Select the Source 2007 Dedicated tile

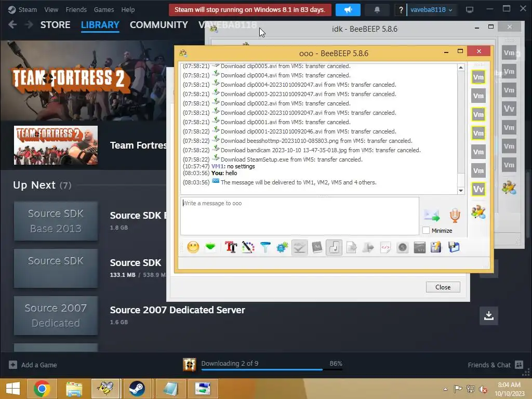56,315
